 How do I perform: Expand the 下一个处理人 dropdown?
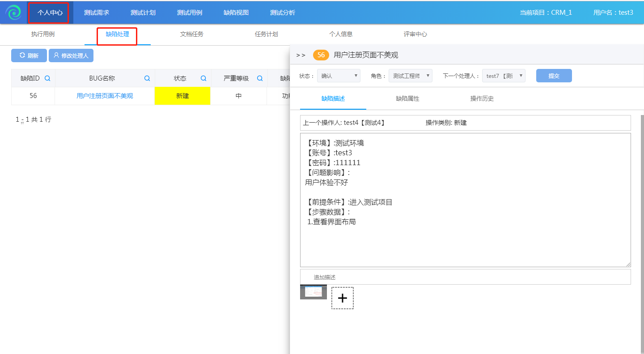tap(503, 76)
